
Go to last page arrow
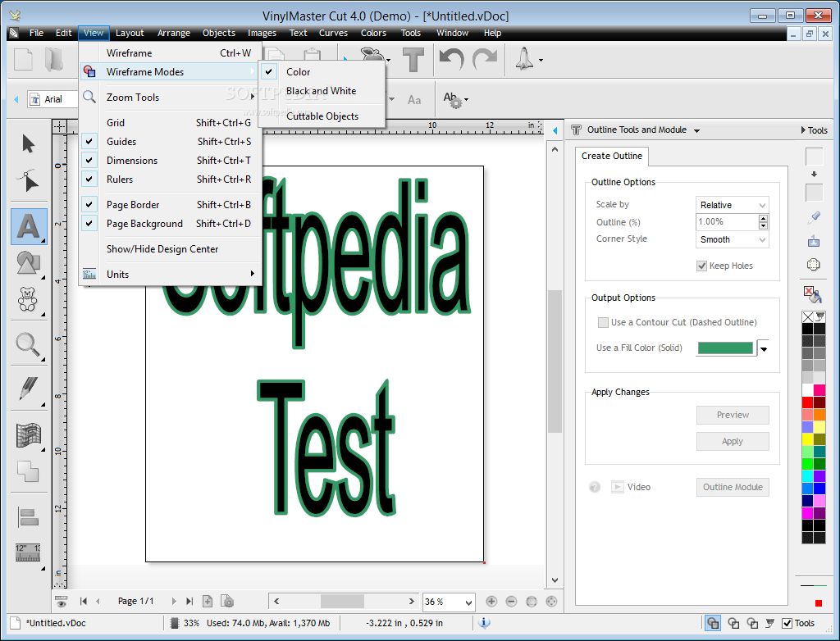tap(189, 602)
